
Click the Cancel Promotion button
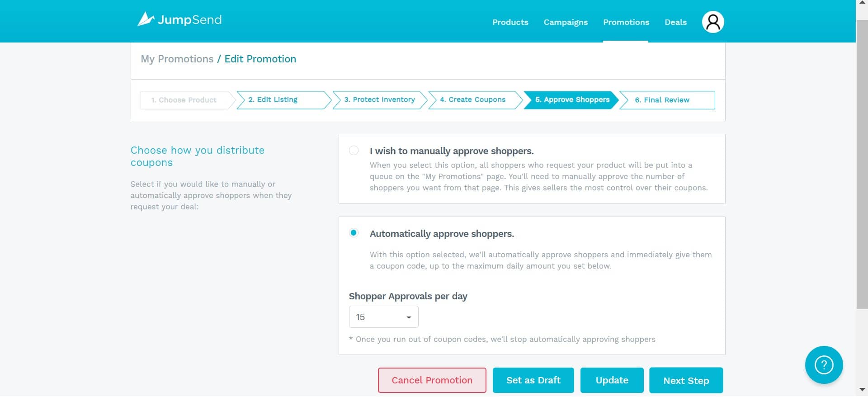pos(432,380)
